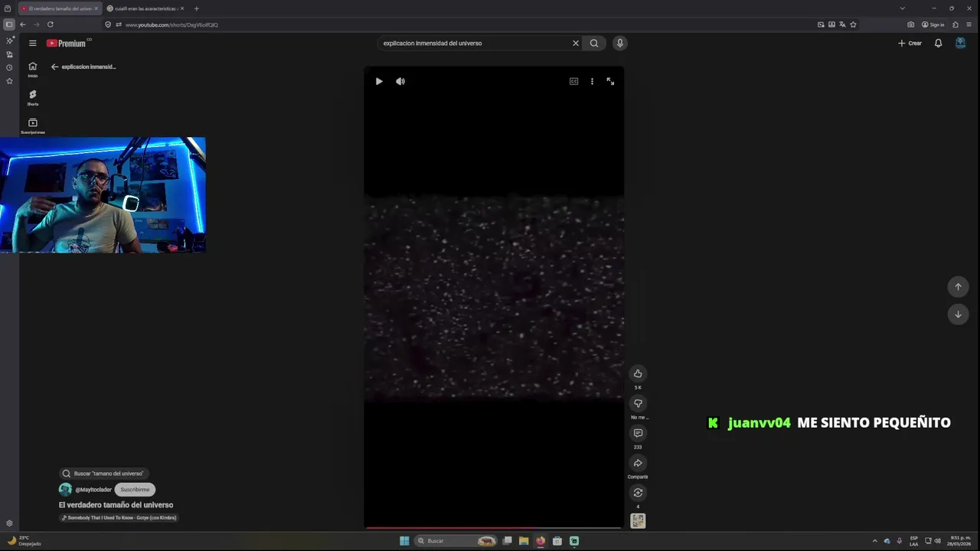980x551 pixels.
Task: Open Firefox from the taskbar
Action: 541,541
